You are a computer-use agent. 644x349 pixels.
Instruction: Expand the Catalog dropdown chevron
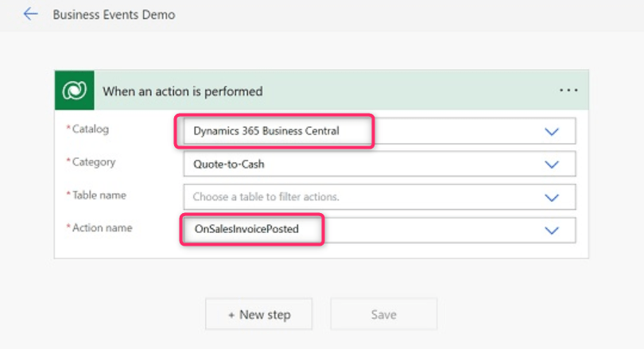[x=552, y=132]
